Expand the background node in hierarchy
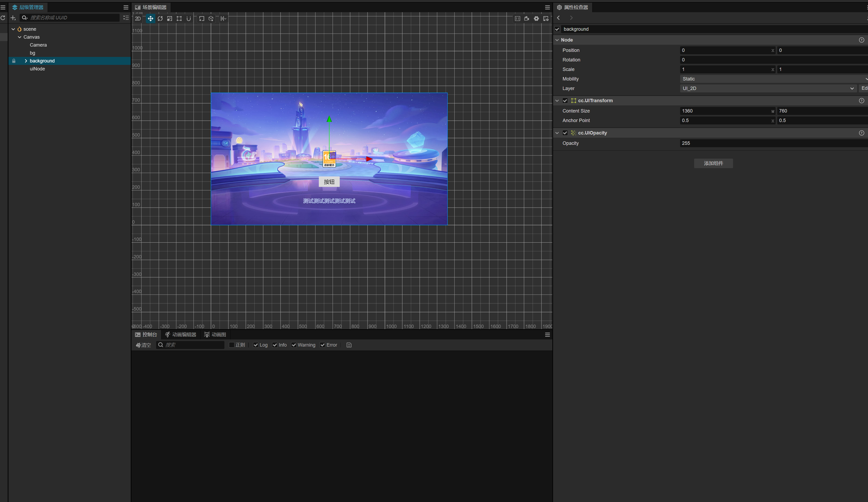868x502 pixels. 26,61
